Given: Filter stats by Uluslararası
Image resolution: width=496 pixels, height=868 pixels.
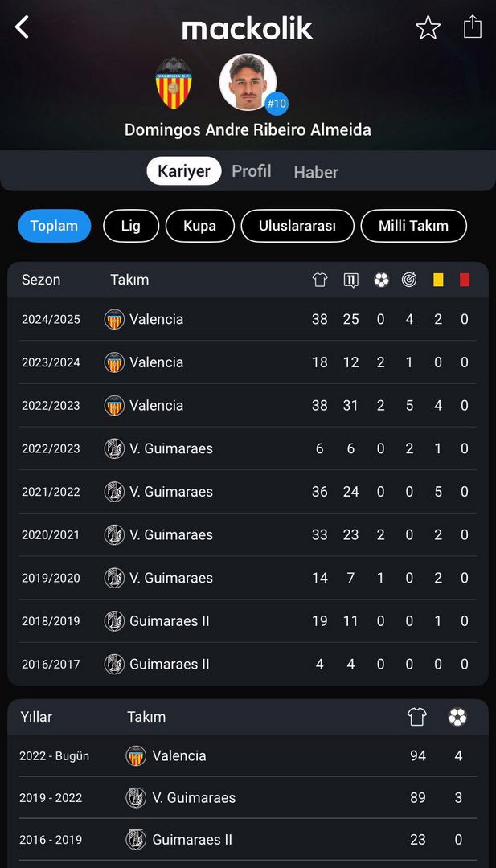Looking at the screenshot, I should (297, 226).
